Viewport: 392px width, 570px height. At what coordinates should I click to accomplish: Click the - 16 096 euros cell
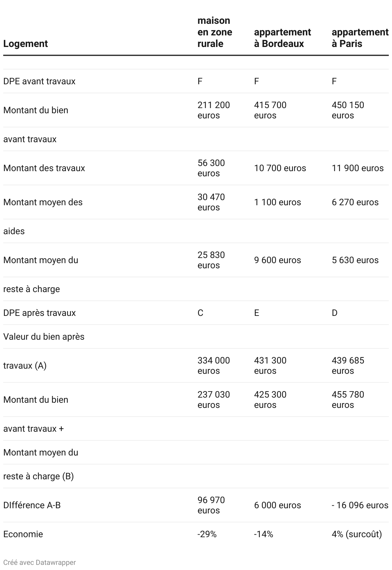tap(360, 505)
